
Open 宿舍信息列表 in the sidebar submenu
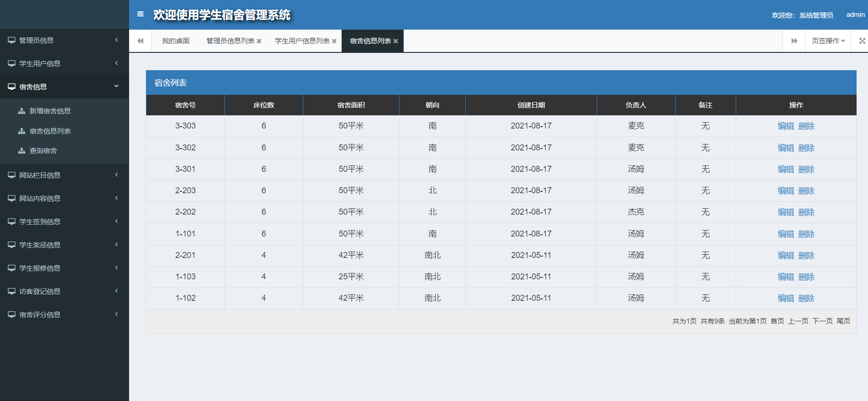coord(50,131)
